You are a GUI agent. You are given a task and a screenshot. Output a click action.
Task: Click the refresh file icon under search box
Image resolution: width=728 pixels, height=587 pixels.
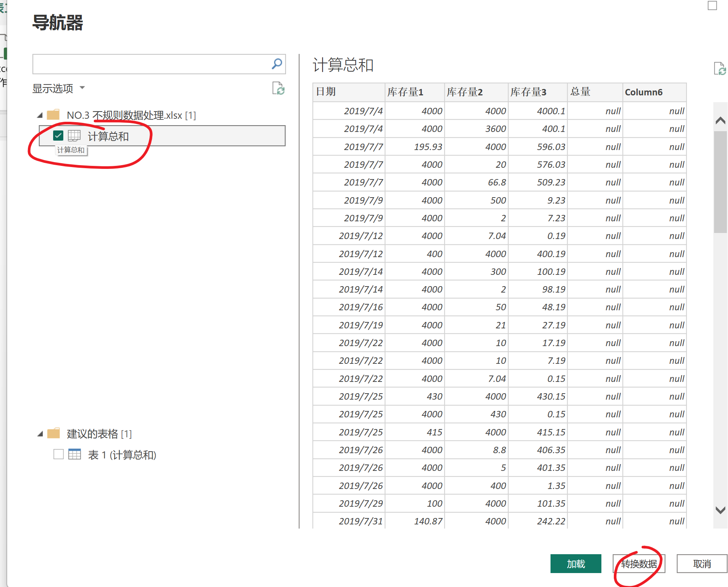(x=278, y=89)
